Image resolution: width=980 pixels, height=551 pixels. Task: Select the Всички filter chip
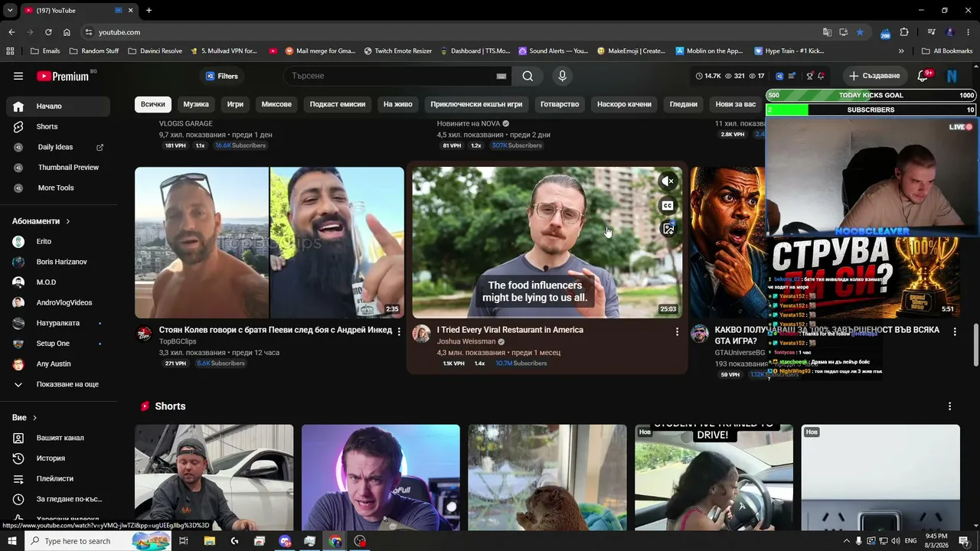152,104
